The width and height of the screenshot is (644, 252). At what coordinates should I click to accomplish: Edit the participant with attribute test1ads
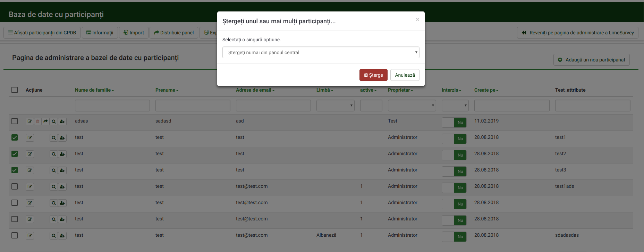click(x=30, y=187)
